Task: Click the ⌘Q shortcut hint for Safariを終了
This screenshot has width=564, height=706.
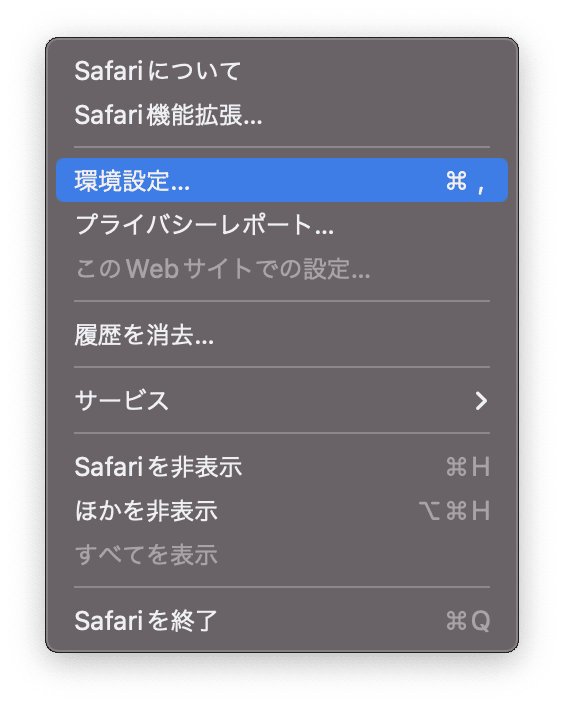Action: coord(468,621)
